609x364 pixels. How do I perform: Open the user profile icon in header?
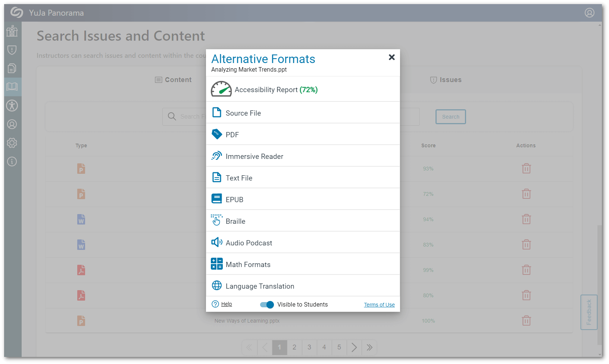coord(589,13)
